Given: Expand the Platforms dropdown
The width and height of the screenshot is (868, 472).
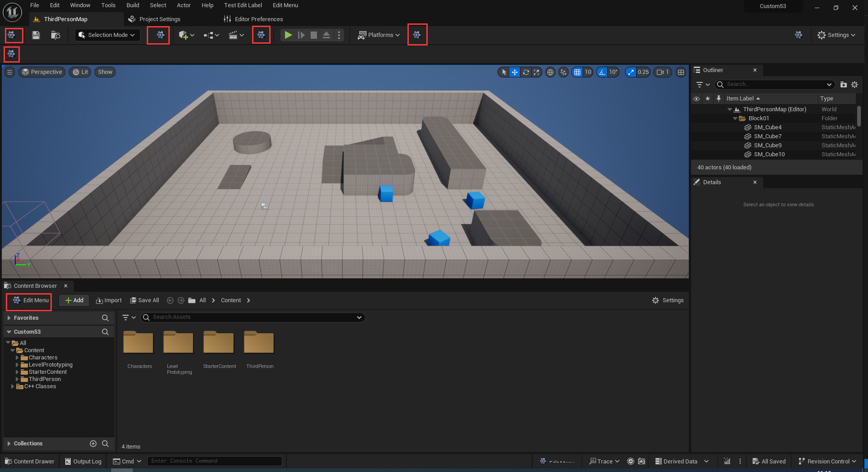Looking at the screenshot, I should click(x=379, y=35).
